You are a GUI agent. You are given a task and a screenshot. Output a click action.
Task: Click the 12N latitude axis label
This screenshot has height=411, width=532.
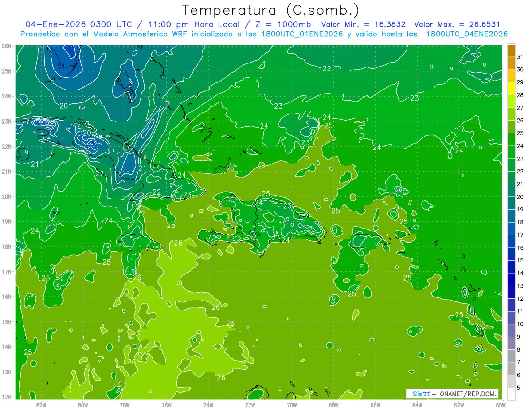coord(7,397)
